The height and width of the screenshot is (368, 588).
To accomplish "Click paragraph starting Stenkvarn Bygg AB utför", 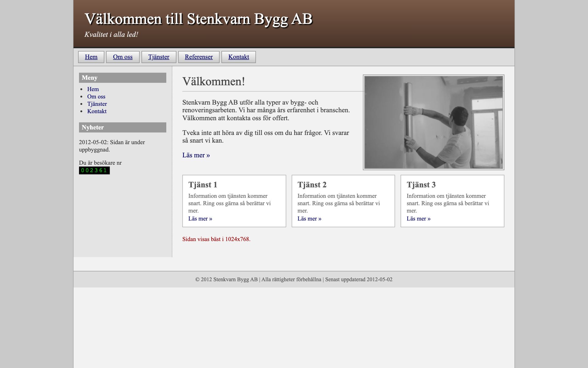I will point(266,110).
